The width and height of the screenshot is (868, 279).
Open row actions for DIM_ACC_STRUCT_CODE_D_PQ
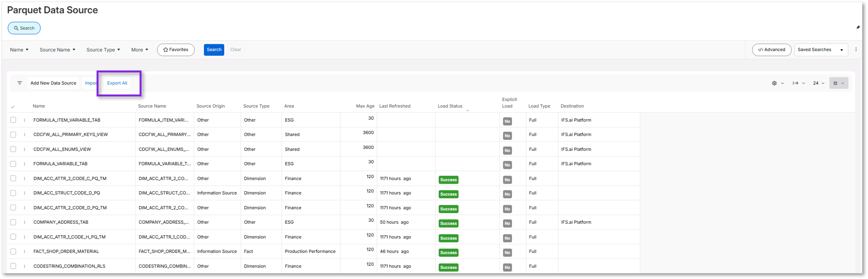25,193
